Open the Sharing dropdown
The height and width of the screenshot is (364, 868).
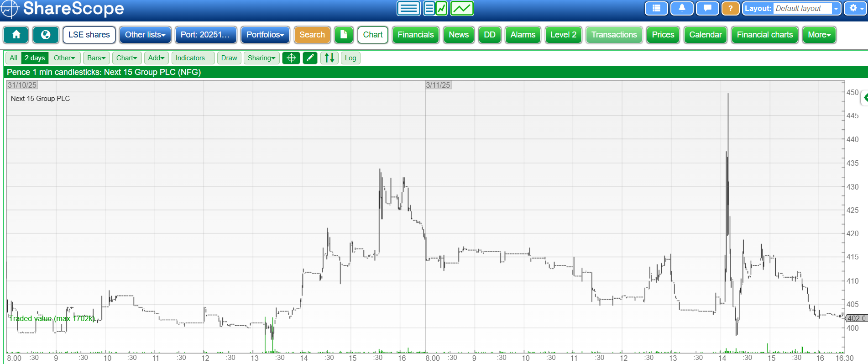point(261,58)
